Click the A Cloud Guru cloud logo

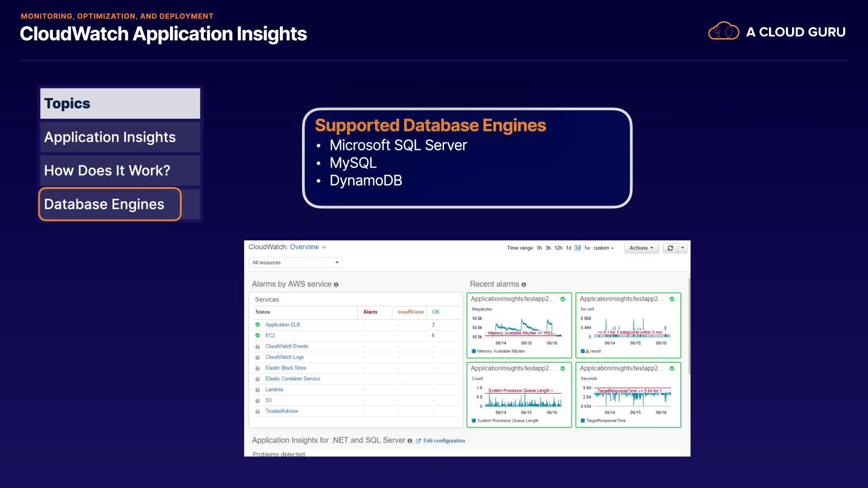coord(723,31)
